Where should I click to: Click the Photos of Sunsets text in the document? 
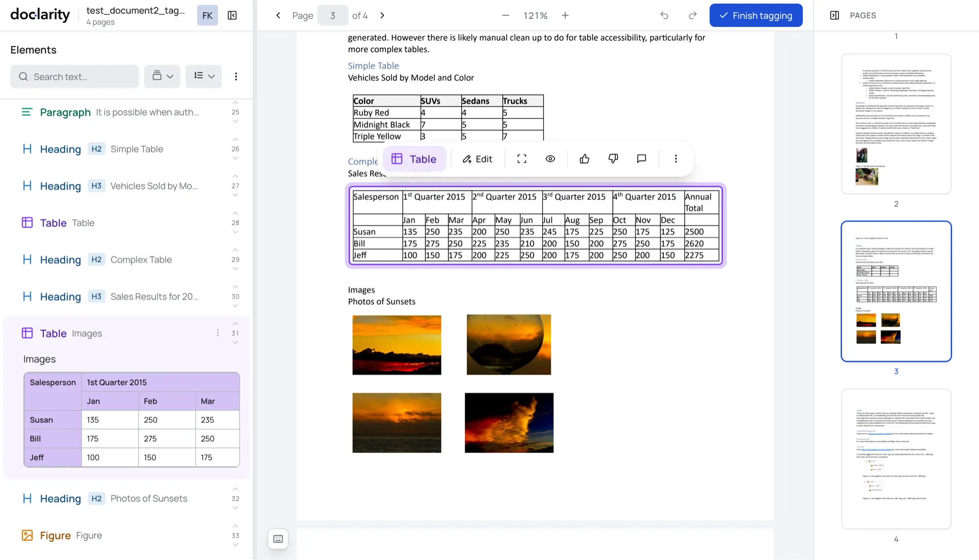(381, 302)
